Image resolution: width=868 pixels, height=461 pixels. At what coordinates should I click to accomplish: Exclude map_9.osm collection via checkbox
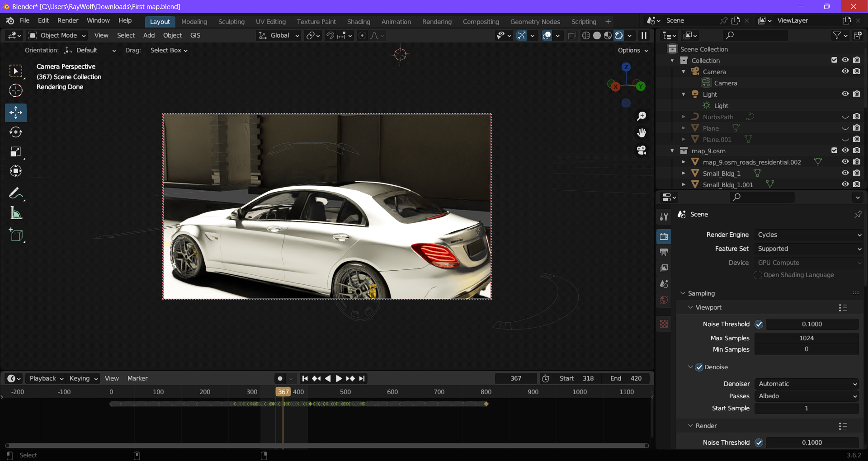click(835, 151)
